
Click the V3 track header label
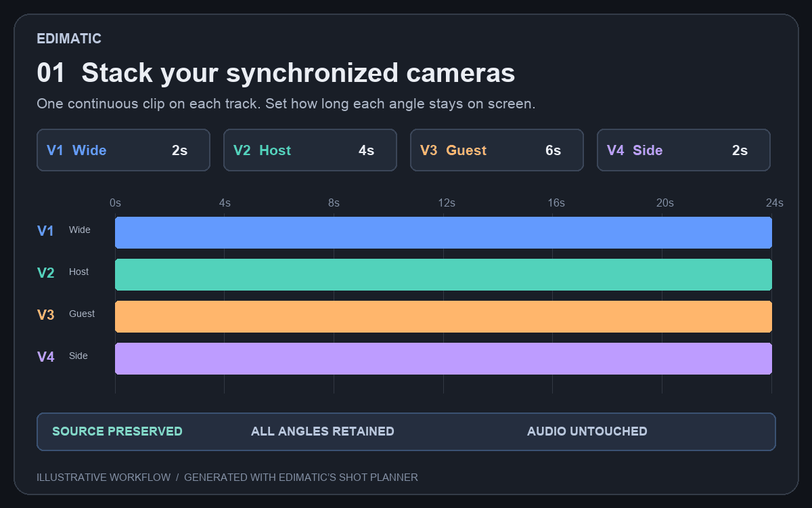point(45,315)
